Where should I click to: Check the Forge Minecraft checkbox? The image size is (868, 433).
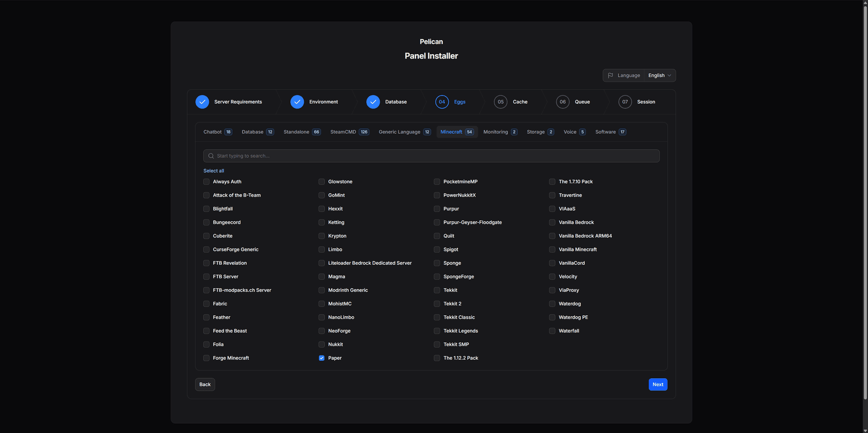206,358
